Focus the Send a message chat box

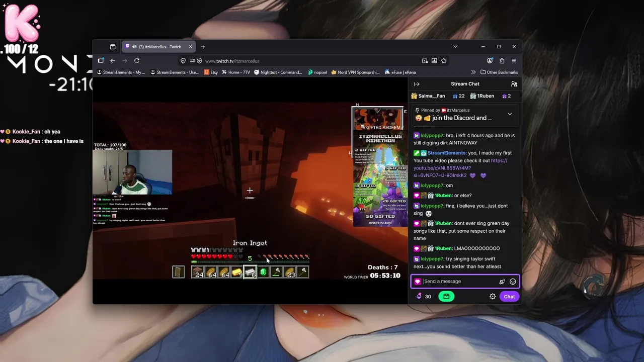point(460,282)
